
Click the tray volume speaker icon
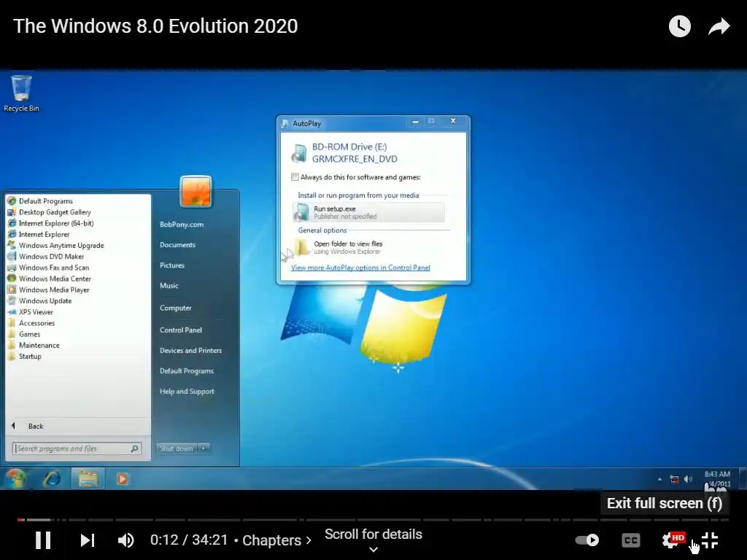point(688,479)
